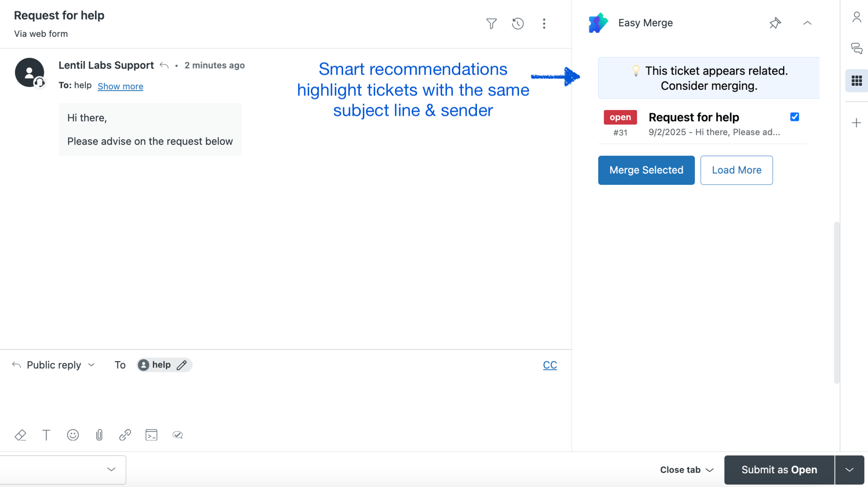Open the Apps grid sidebar icon

pos(856,81)
